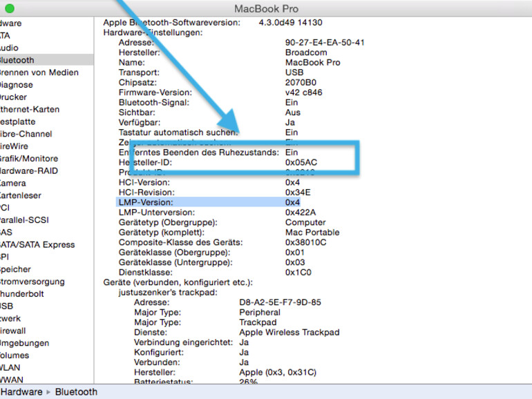Click Tastatur automatisch suchen row
Viewport: 532px width, 399px height.
point(209,133)
